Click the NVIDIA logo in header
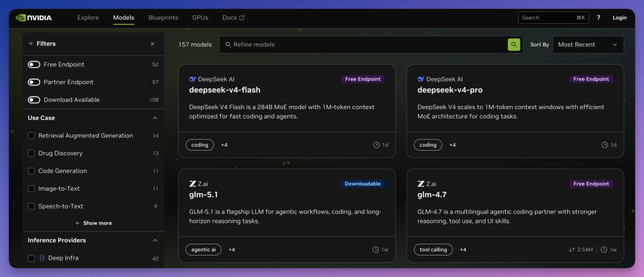Image resolution: width=644 pixels, height=277 pixels. tap(34, 18)
